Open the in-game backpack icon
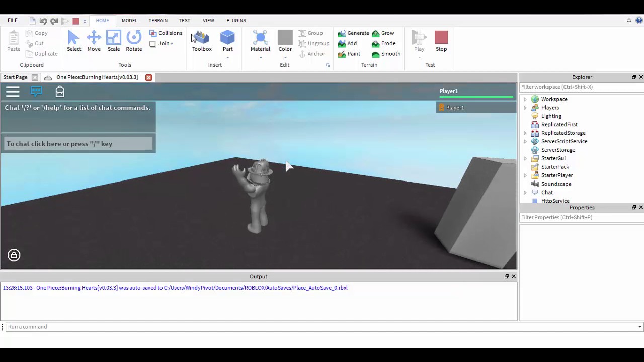The width and height of the screenshot is (644, 362). point(60,92)
